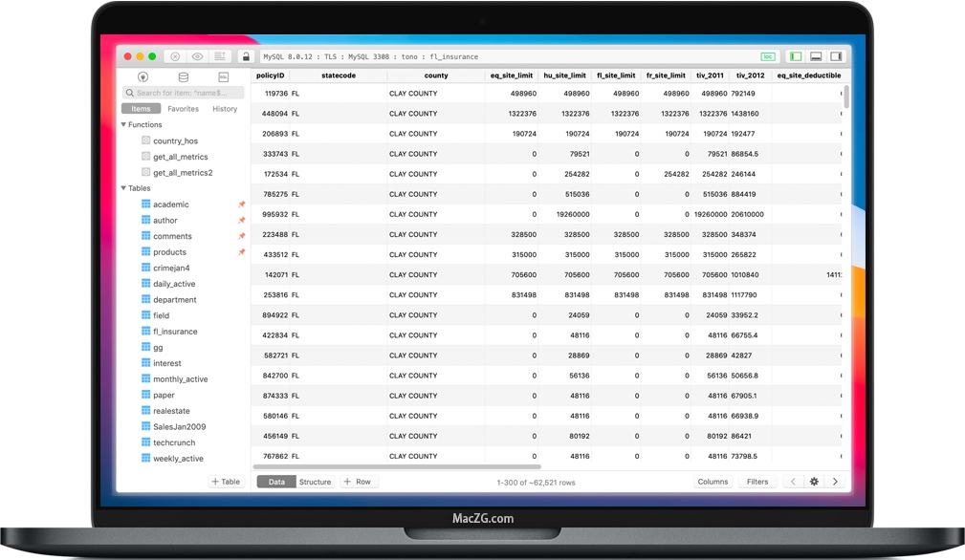
Task: Click the 'loc' localhost badge in the titlebar
Action: (x=768, y=56)
